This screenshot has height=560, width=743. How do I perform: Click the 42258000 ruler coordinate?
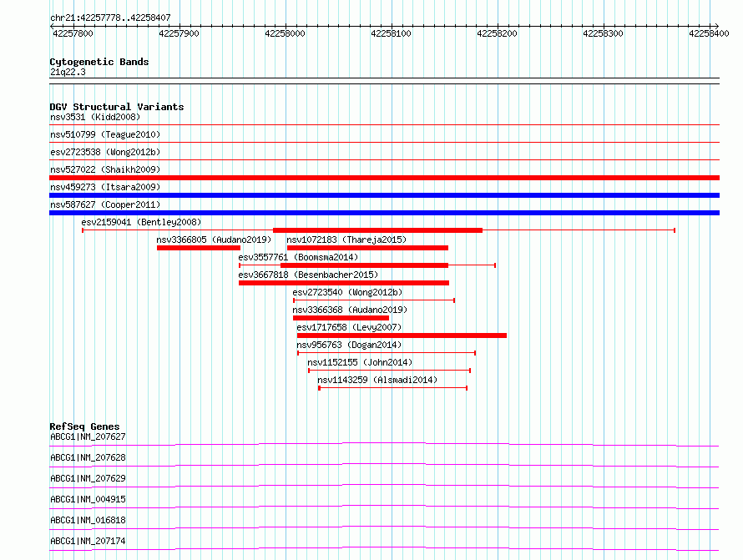coord(285,33)
